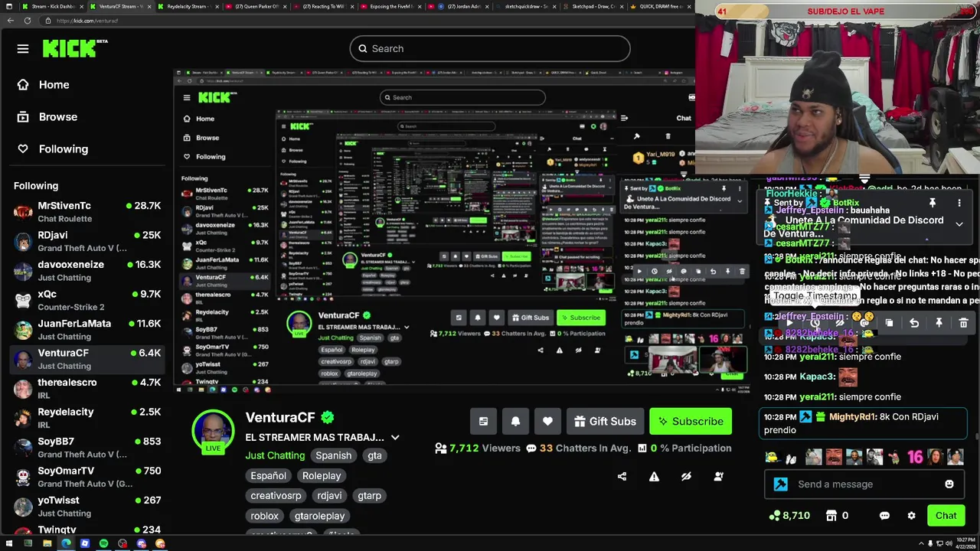Open JuanFerLaMata channel in Following list
The image size is (980, 551).
tap(87, 330)
